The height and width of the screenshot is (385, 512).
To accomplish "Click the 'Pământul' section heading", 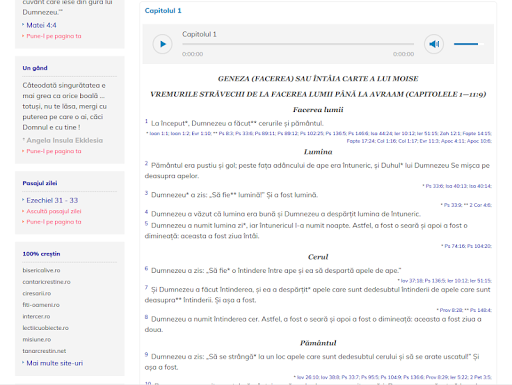I will [x=318, y=343].
